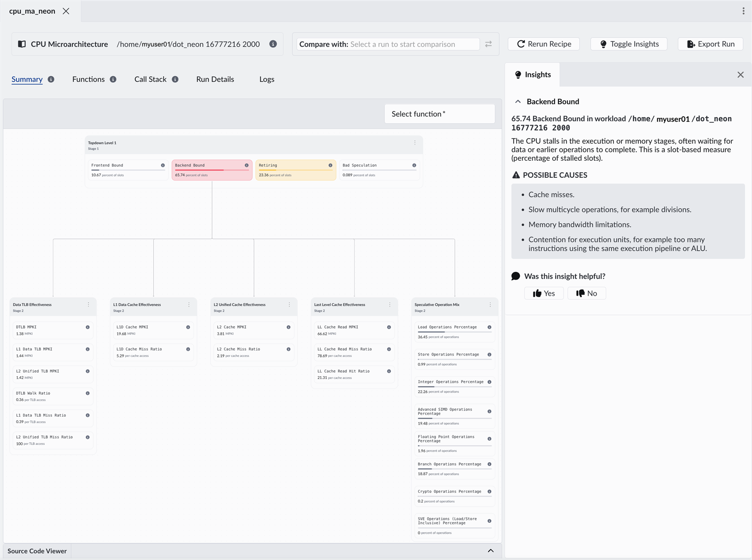Toggle Insights panel visibility
The width and height of the screenshot is (752, 560).
coord(629,44)
